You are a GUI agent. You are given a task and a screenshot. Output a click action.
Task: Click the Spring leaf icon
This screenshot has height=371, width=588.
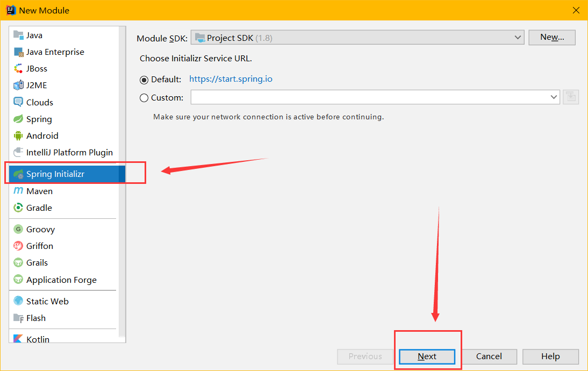coord(18,119)
